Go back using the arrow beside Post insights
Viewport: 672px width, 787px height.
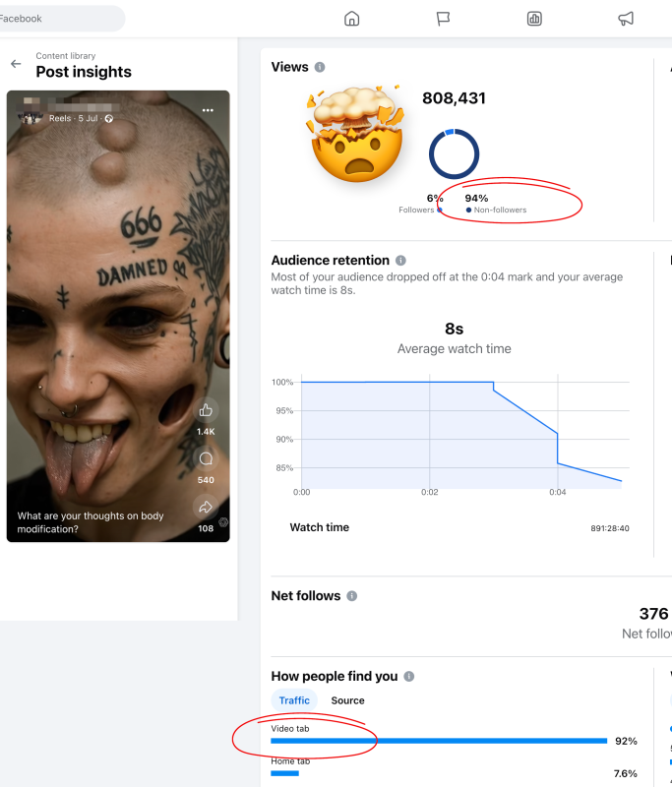coord(16,64)
